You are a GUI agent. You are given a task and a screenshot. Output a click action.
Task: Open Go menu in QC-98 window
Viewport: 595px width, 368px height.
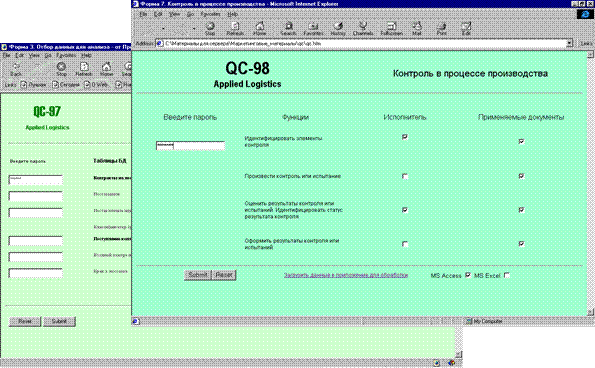point(190,14)
